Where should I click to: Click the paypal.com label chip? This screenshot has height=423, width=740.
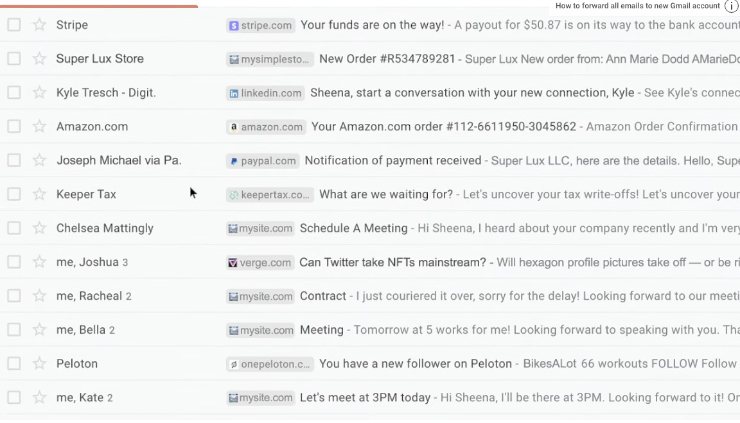pos(263,161)
